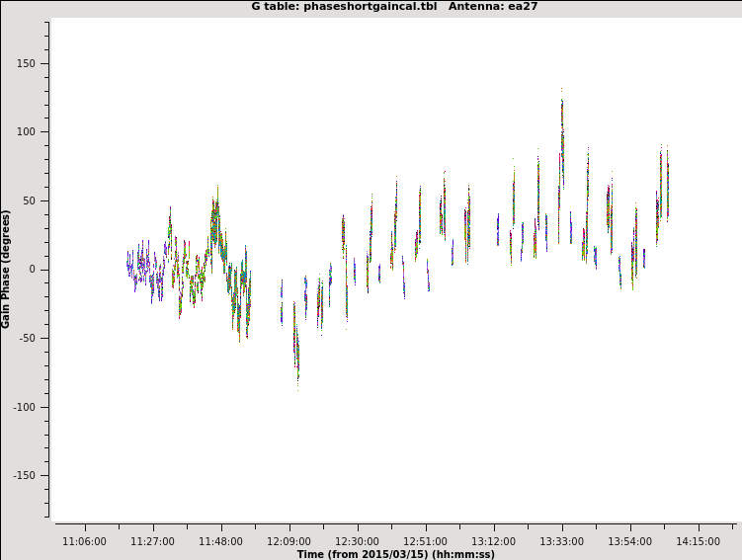
Task: Click the Gain Phase (degrees) axis label
Action: [x=7, y=269]
